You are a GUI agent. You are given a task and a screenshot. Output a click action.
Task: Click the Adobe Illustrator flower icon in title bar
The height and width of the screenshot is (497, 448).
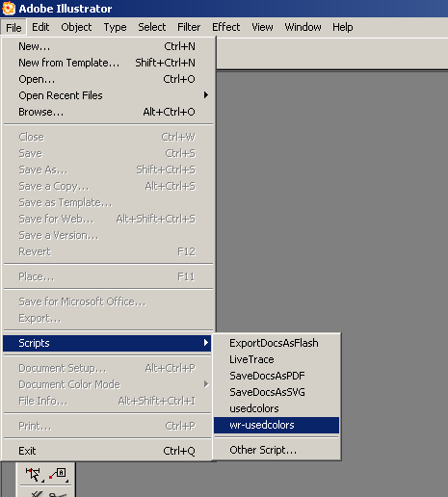9,9
